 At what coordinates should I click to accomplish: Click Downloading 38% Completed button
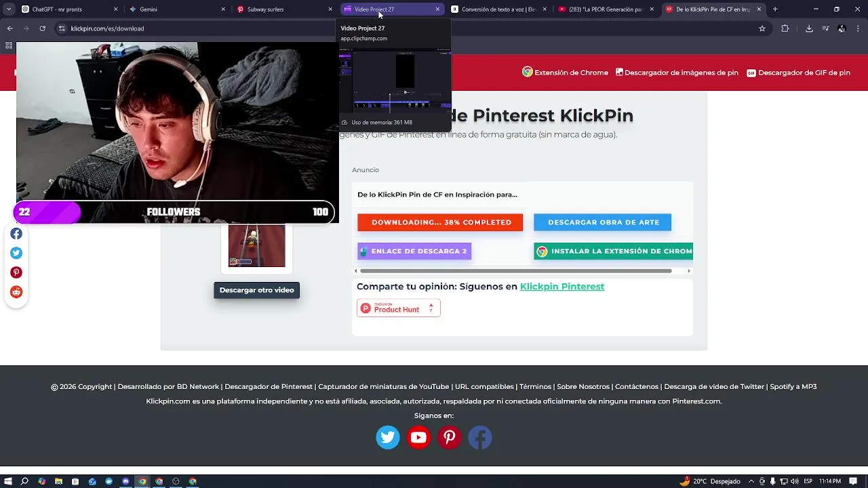(x=440, y=222)
